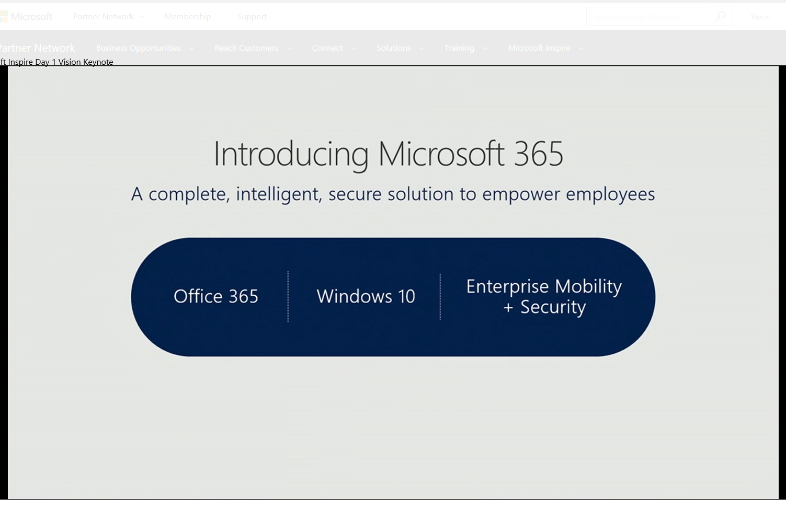Expand the Connect menu
Image resolution: width=786 pixels, height=532 pixels.
coord(334,48)
